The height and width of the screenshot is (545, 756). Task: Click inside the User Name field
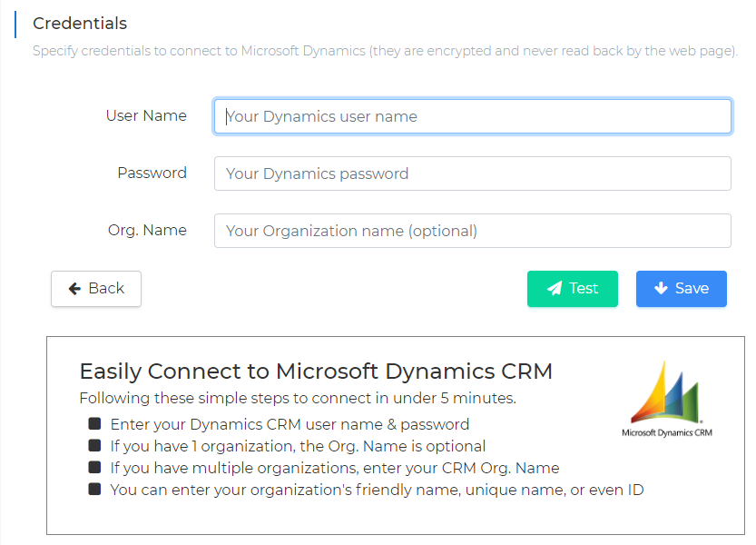472,116
